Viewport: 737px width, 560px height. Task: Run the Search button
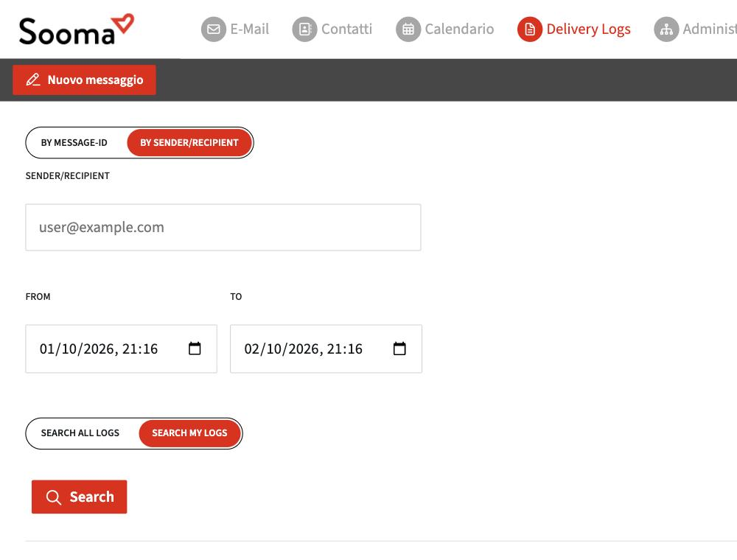(80, 497)
